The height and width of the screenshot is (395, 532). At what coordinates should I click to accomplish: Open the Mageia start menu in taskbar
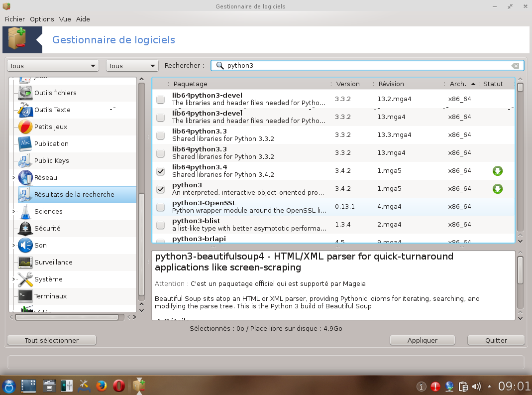(9, 386)
